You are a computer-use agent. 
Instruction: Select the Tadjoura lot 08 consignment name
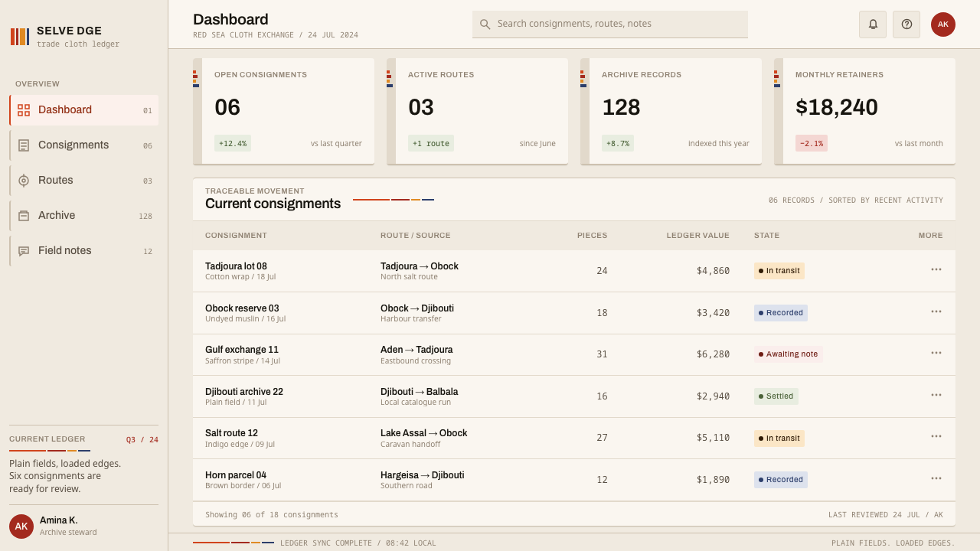pyautogui.click(x=236, y=266)
